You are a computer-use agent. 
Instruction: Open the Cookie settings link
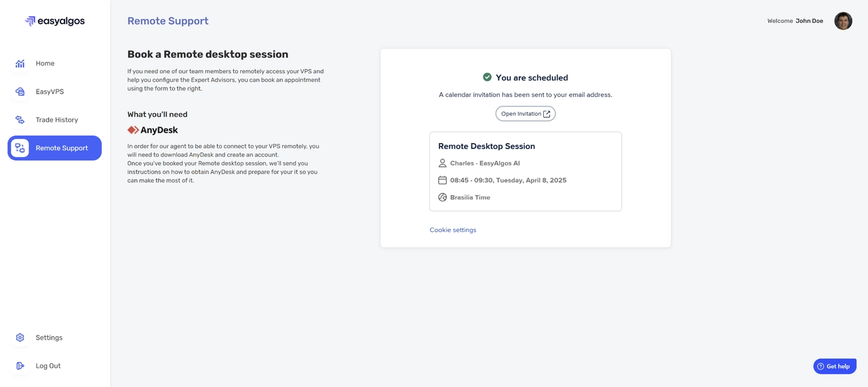[x=452, y=230]
